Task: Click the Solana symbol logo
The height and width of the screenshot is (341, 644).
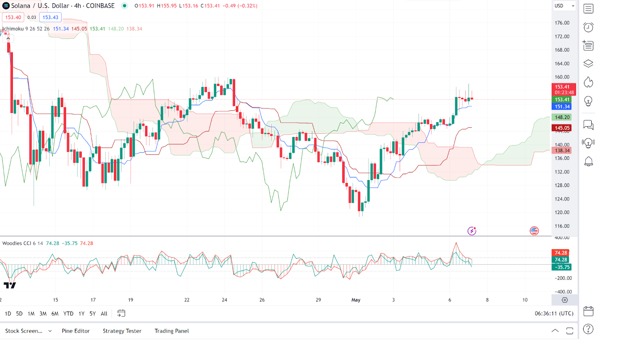Action: (6, 6)
